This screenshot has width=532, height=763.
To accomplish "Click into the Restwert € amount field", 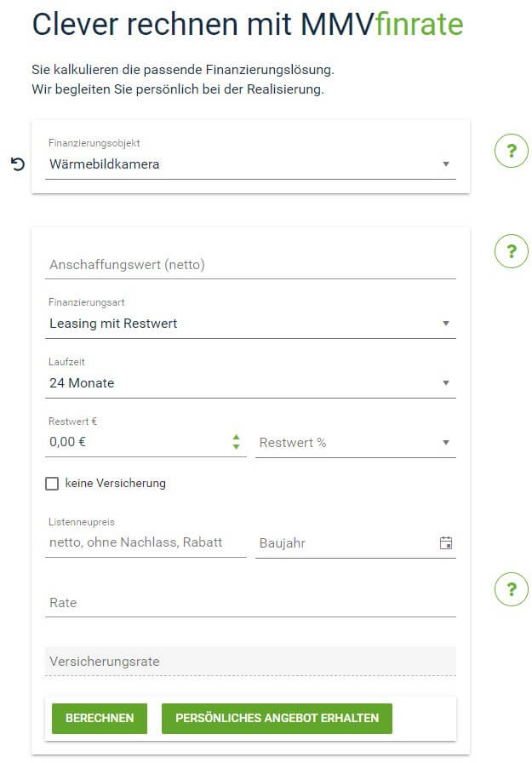I will (136, 443).
